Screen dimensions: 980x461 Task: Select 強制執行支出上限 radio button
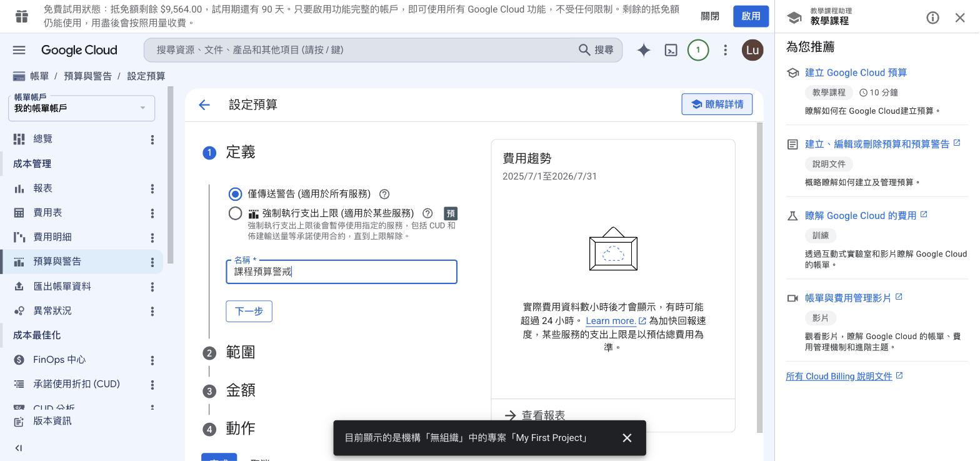(235, 213)
